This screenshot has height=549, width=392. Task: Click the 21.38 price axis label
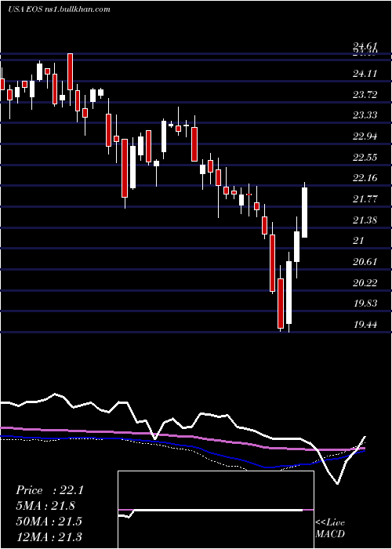[x=365, y=220]
